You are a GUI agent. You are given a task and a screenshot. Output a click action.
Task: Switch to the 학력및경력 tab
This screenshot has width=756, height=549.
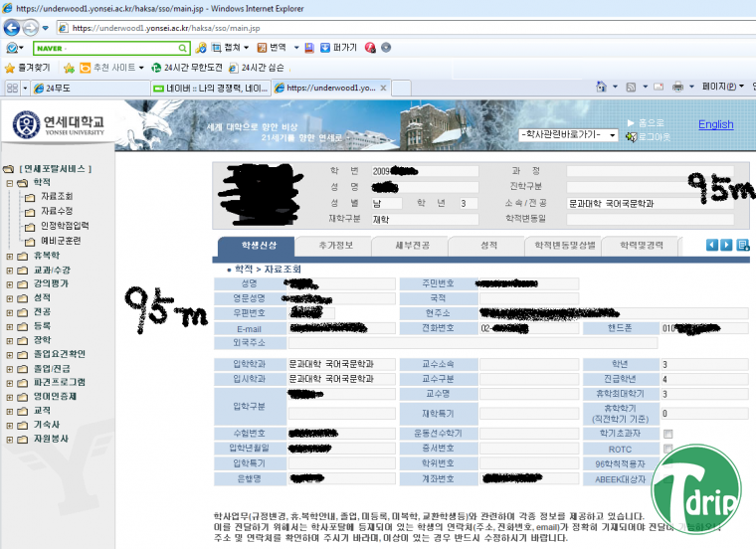(641, 246)
